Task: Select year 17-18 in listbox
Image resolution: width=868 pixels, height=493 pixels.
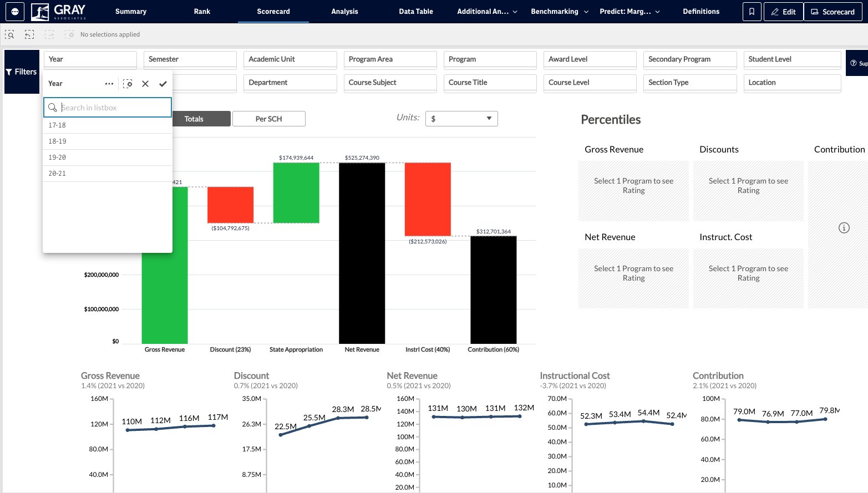Action: click(108, 125)
